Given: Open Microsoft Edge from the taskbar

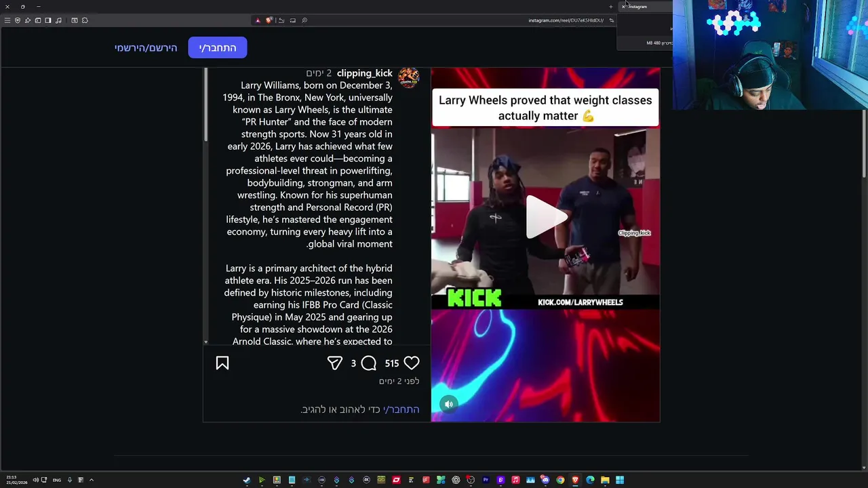Looking at the screenshot, I should point(590,480).
